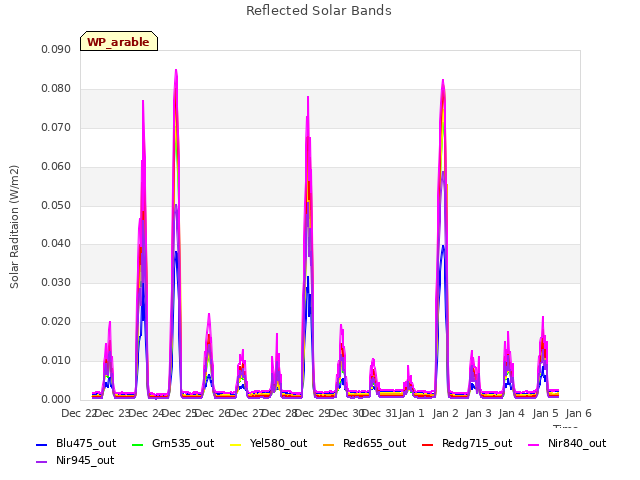
Task: Click the 0.090 y-axis tick label
Action: pyautogui.click(x=56, y=49)
